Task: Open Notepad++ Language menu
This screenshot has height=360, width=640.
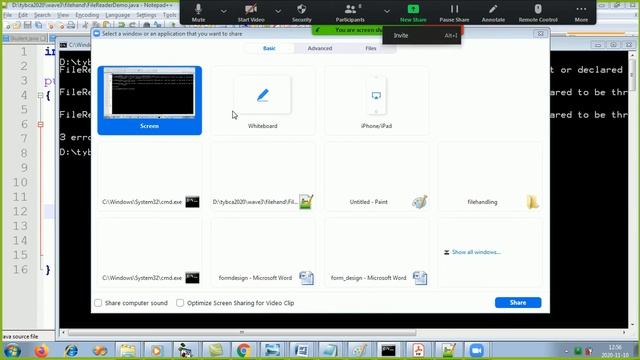Action: click(x=118, y=15)
